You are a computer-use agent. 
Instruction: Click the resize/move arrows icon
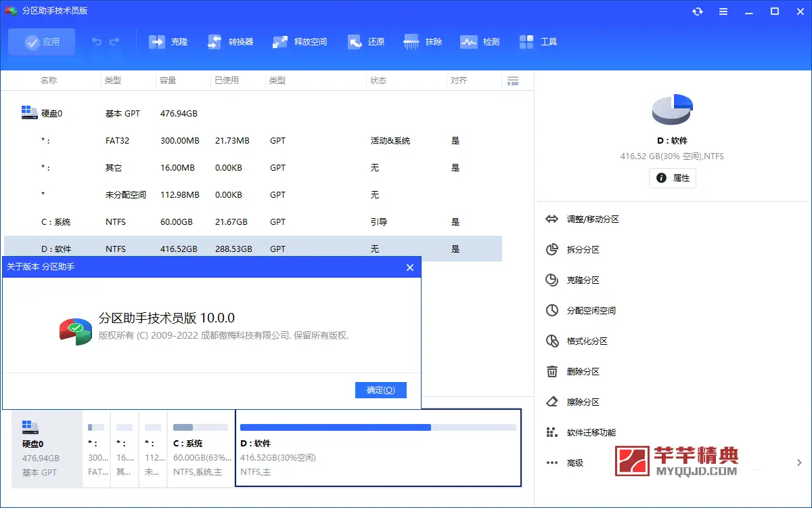pyautogui.click(x=552, y=219)
